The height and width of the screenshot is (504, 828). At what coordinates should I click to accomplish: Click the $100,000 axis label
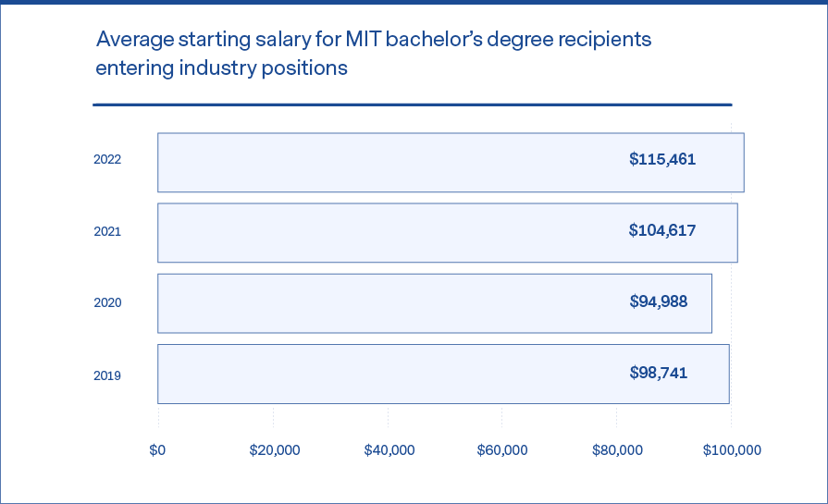[732, 450]
